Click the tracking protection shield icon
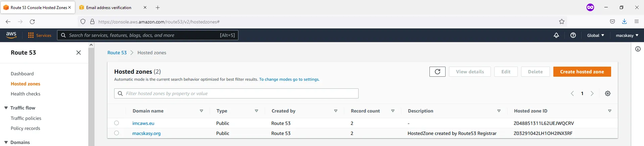644x146 pixels. click(x=83, y=22)
